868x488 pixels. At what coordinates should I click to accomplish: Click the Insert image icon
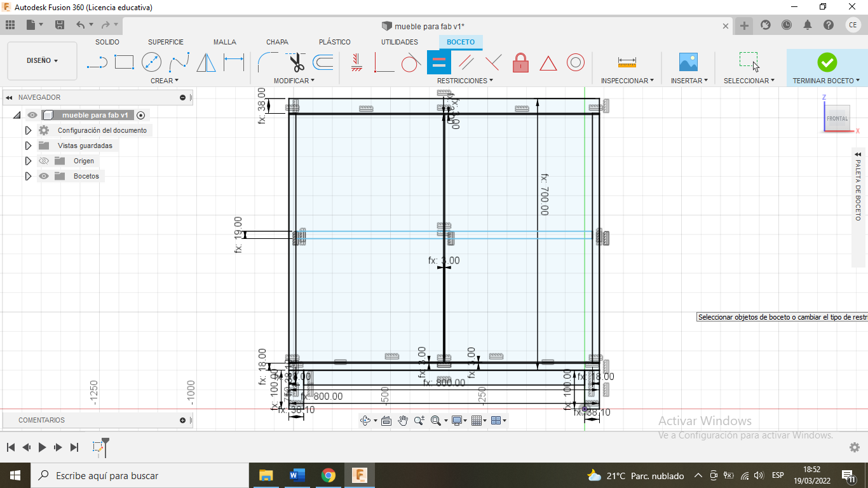tap(688, 62)
